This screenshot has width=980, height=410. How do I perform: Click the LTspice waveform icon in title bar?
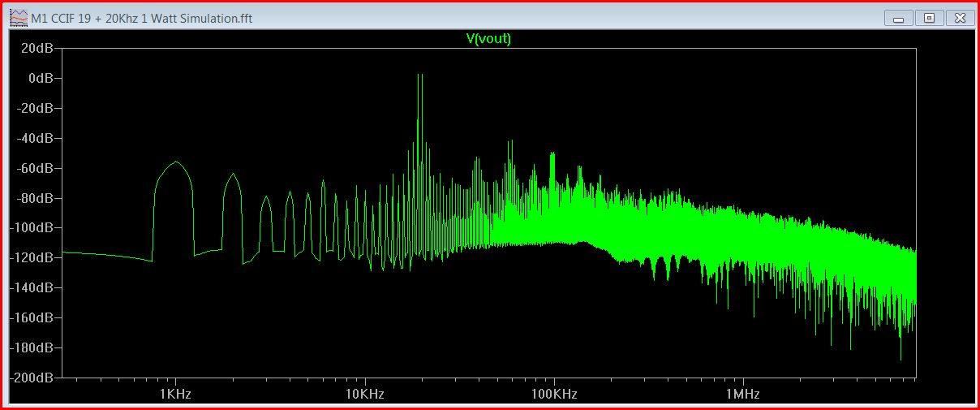[17, 17]
